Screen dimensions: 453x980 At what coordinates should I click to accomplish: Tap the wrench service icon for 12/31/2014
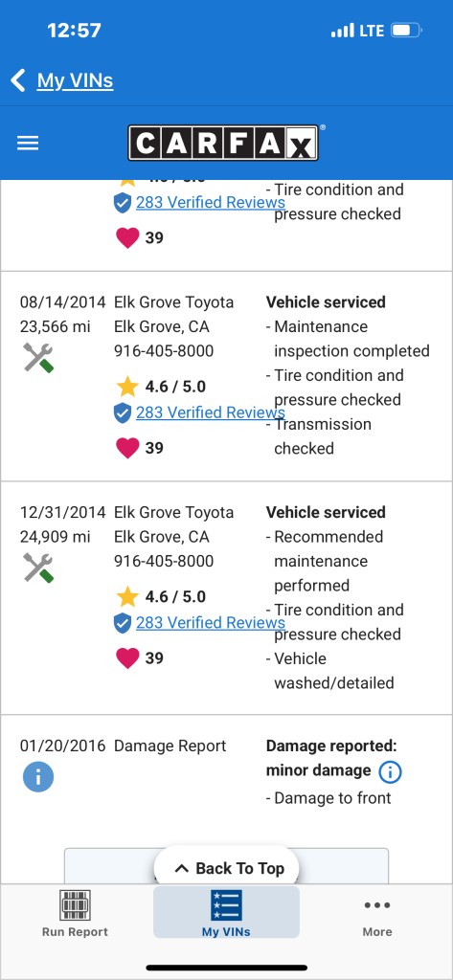[38, 568]
